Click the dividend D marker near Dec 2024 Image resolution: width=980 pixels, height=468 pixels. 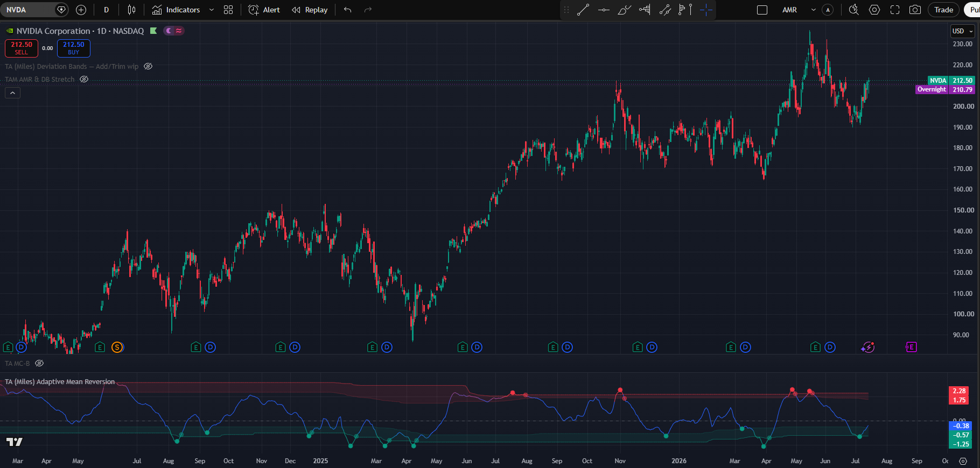tap(295, 347)
